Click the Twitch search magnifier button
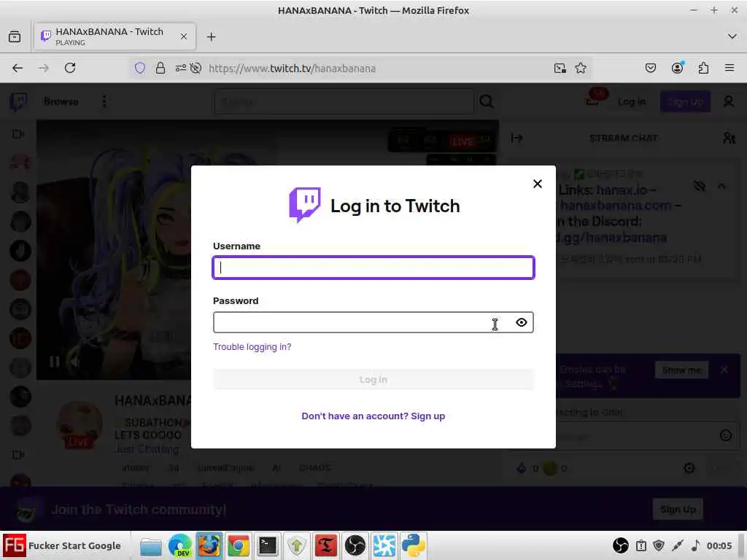 click(x=487, y=101)
